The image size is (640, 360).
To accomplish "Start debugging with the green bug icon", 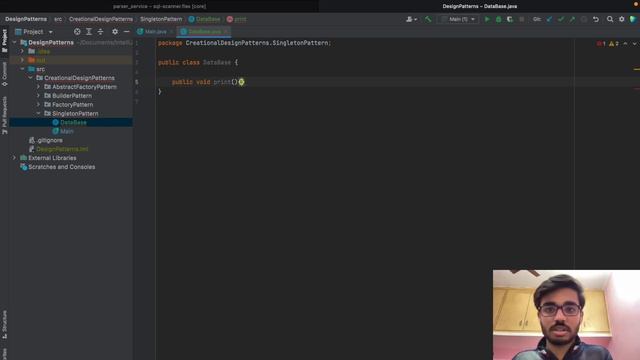I will pos(498,19).
